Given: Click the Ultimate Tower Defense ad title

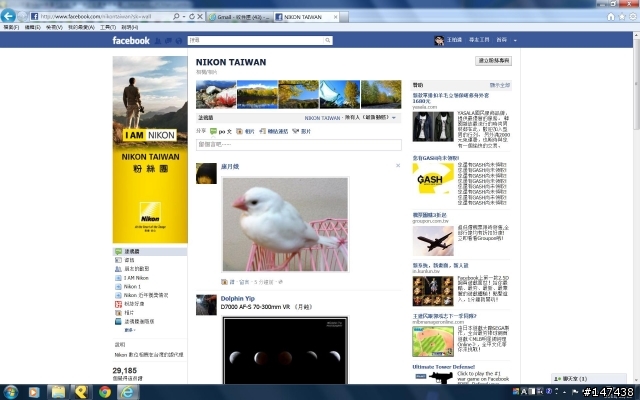Looking at the screenshot, I should [444, 367].
